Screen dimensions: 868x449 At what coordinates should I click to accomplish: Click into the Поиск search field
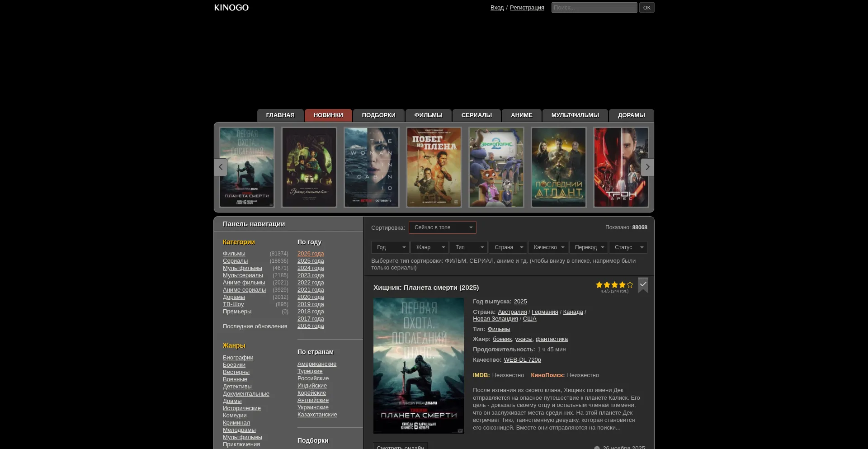(594, 8)
